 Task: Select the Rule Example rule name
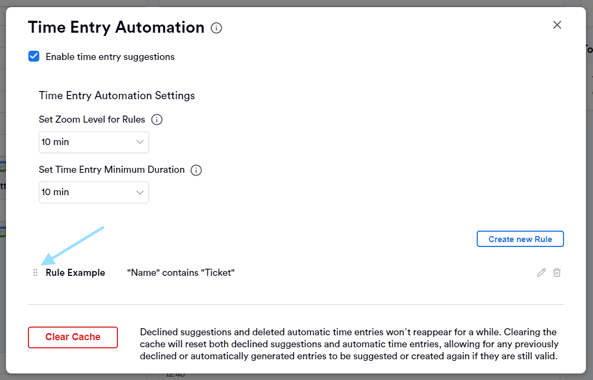(x=75, y=273)
